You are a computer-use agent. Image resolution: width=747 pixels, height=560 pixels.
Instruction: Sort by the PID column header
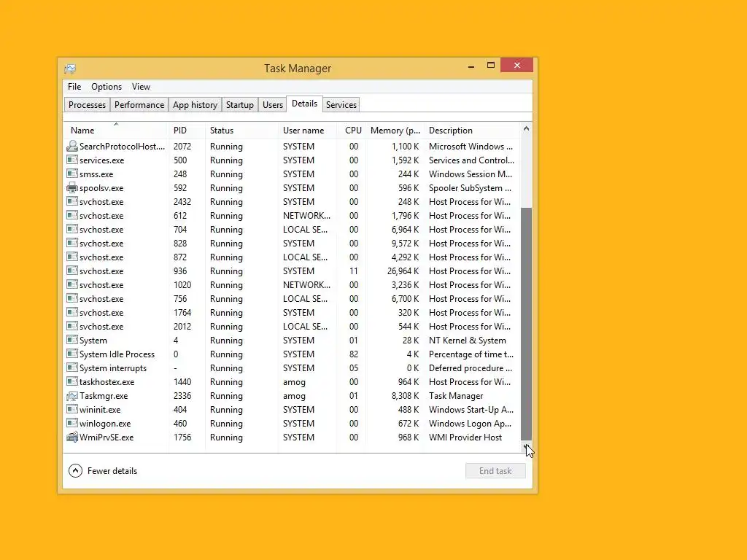187,130
